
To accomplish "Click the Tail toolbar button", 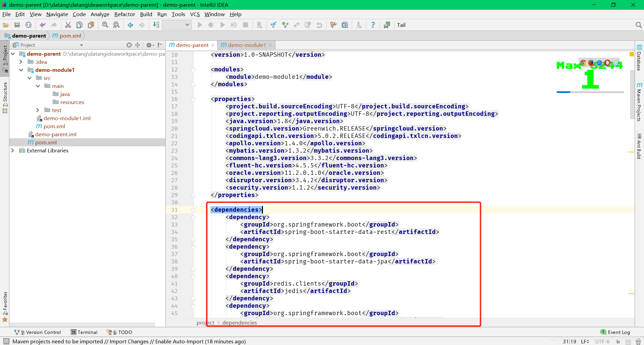I will click(401, 25).
